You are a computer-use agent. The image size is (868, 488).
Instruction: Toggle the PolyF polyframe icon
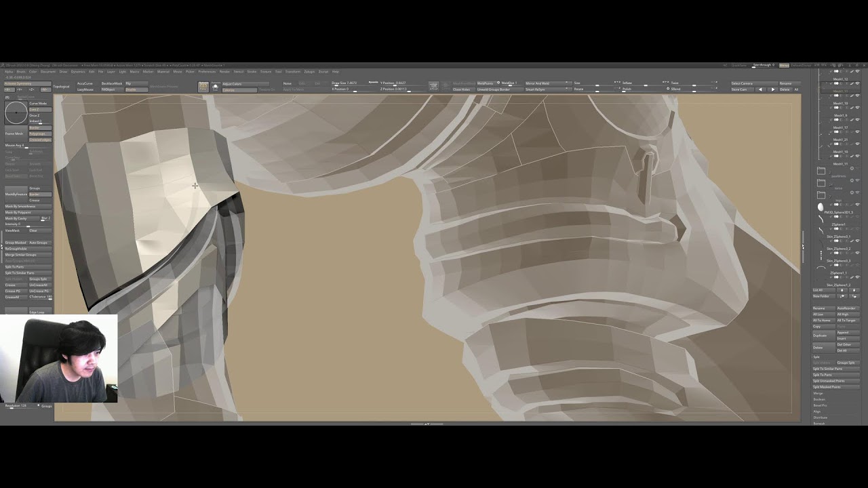click(x=203, y=87)
